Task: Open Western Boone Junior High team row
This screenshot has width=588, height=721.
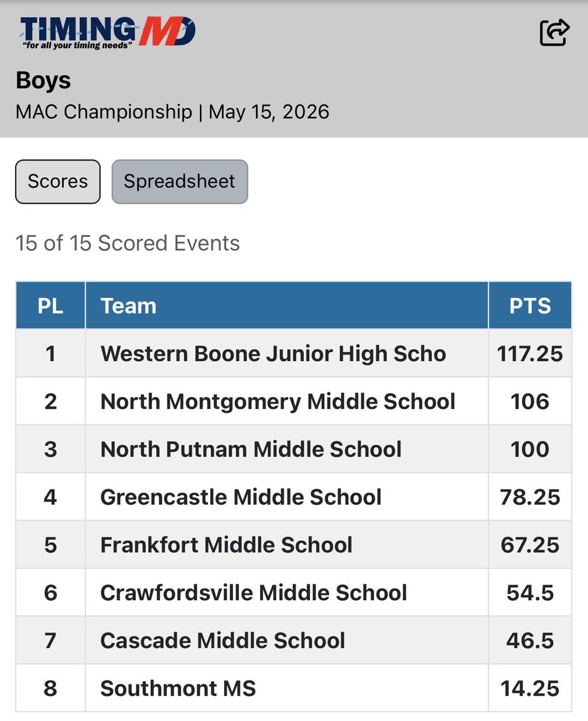Action: click(x=294, y=353)
